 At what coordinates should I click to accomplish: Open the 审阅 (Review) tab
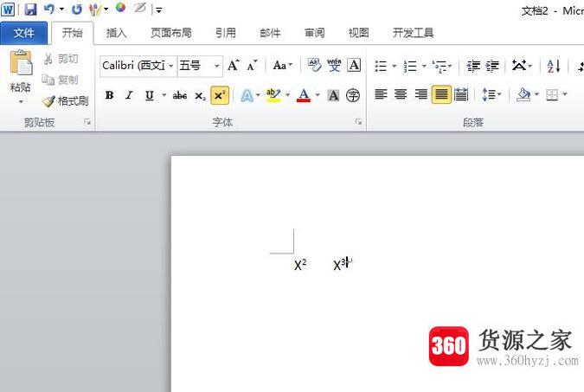tap(314, 33)
